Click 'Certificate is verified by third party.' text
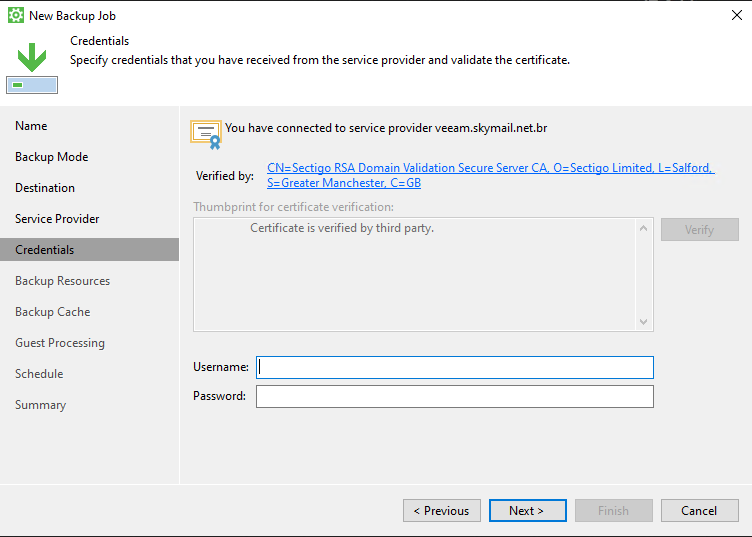 click(342, 228)
